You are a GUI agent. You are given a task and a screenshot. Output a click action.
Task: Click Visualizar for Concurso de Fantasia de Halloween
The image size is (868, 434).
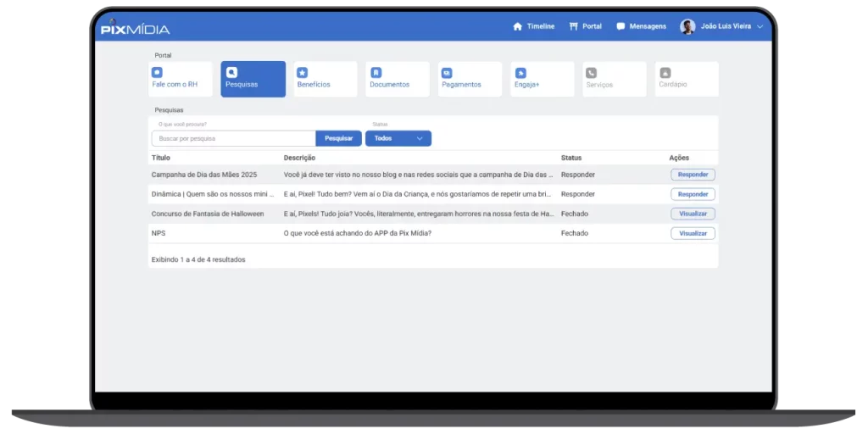(x=693, y=214)
